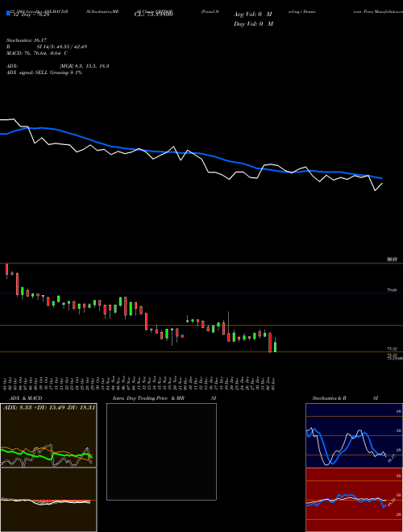Click the 'Day Vol: 0 M' text
403x532 pixels.
click(253, 24)
